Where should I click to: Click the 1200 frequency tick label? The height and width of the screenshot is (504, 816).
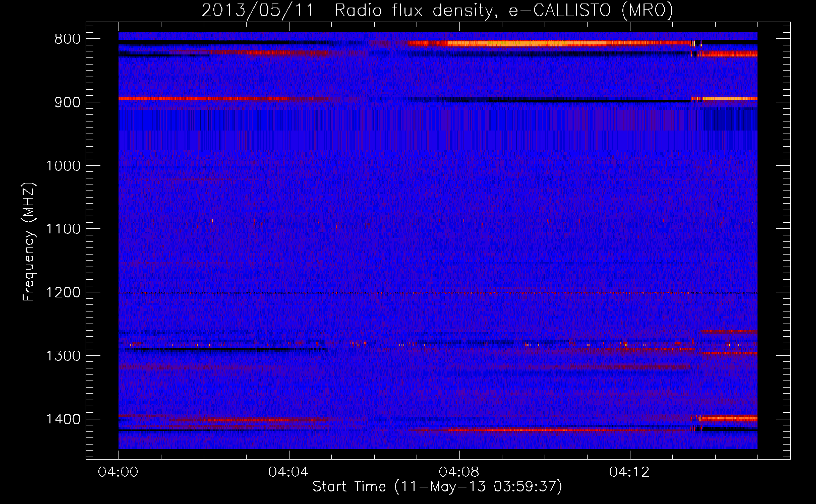(x=63, y=293)
